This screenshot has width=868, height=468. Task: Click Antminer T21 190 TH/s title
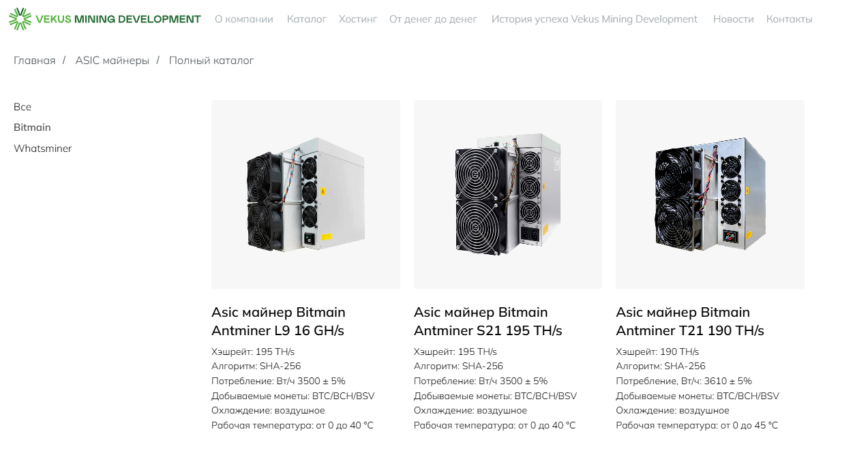(x=689, y=322)
